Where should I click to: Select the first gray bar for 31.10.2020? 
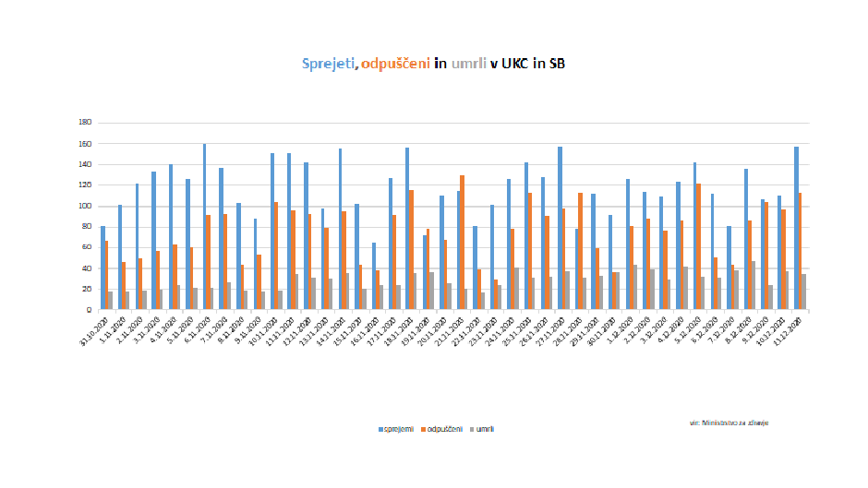(x=111, y=301)
